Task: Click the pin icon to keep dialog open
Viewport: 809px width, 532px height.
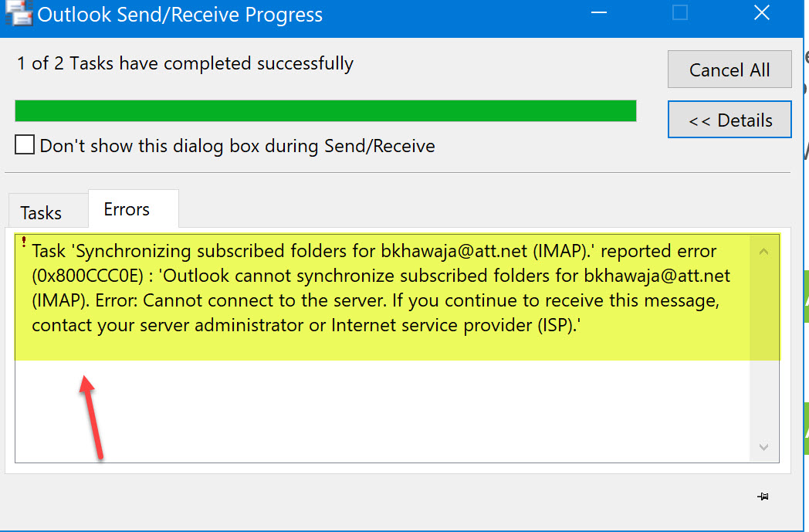Action: (763, 496)
